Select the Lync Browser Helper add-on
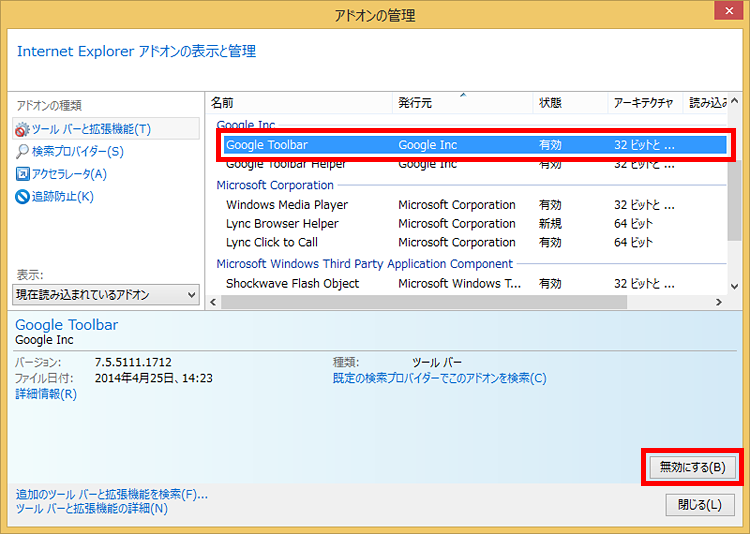The height and width of the screenshot is (534, 750). 282,224
